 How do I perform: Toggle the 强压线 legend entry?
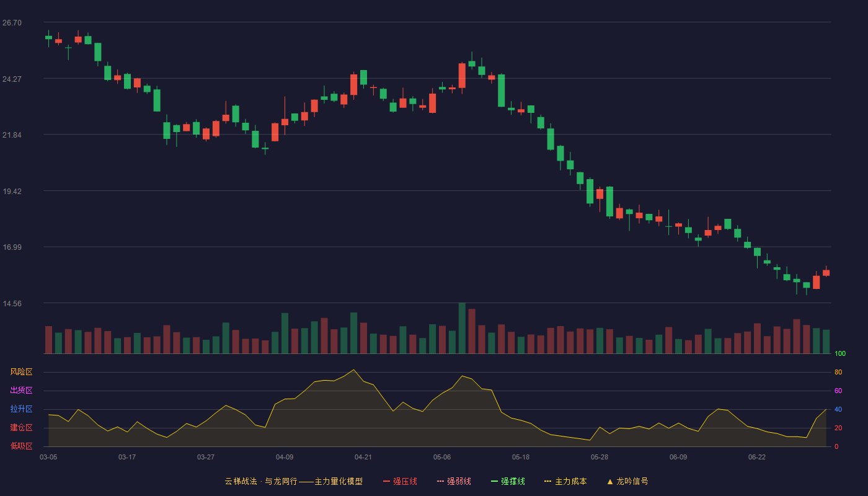tap(400, 481)
